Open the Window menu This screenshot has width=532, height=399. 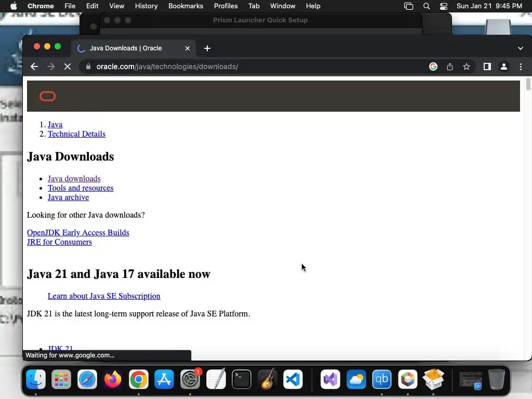point(283,6)
